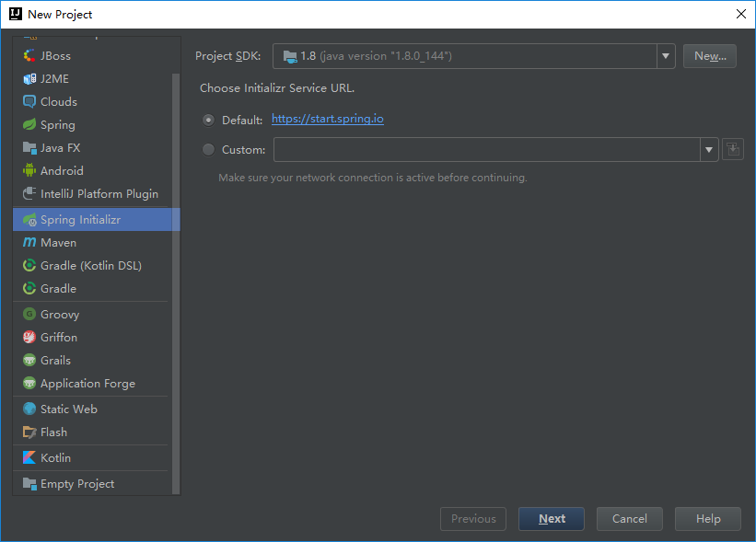Click the Gradle (Kotlin DSL) icon
The height and width of the screenshot is (542, 756).
coord(29,265)
